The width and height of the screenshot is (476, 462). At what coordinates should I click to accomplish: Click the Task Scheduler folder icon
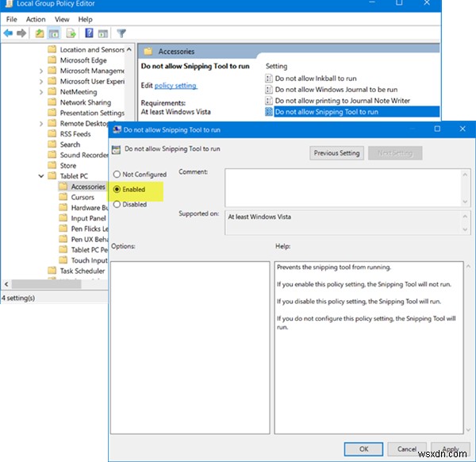pyautogui.click(x=52, y=271)
